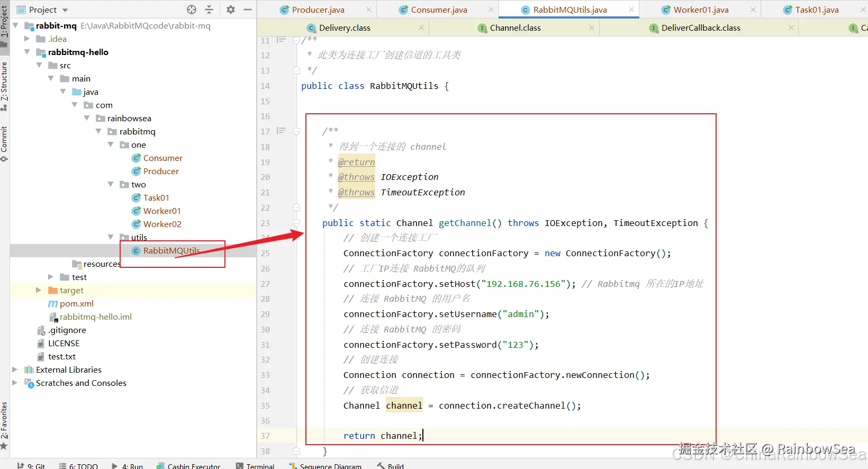This screenshot has height=469, width=868.
Task: Click the collapse all icon in Project panel
Action: pos(209,10)
